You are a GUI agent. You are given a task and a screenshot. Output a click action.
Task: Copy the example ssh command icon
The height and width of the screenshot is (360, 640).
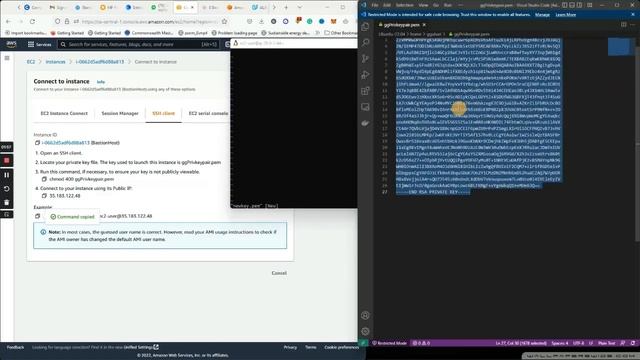pos(37,216)
